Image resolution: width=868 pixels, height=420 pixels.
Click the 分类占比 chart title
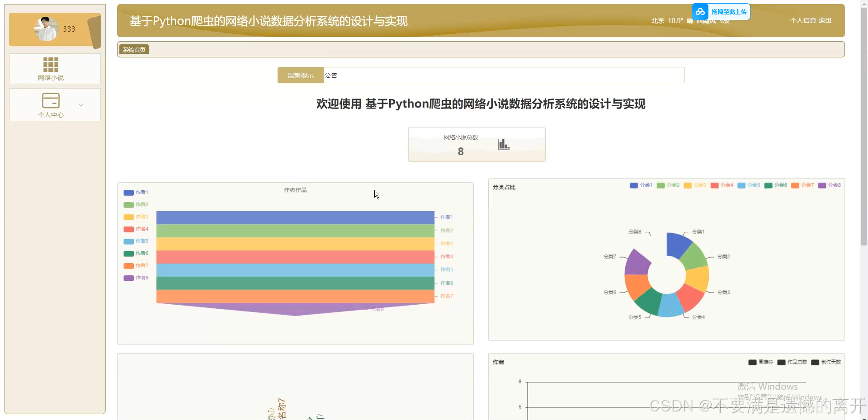point(504,187)
